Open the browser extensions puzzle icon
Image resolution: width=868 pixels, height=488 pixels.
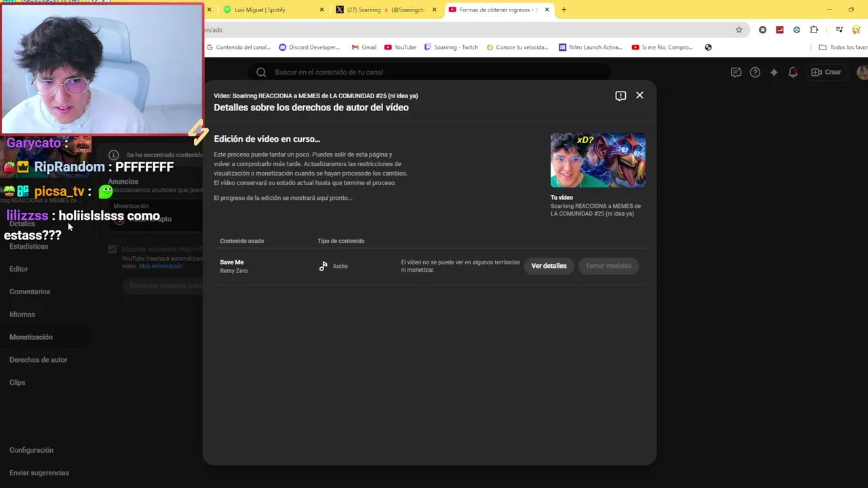tap(814, 30)
